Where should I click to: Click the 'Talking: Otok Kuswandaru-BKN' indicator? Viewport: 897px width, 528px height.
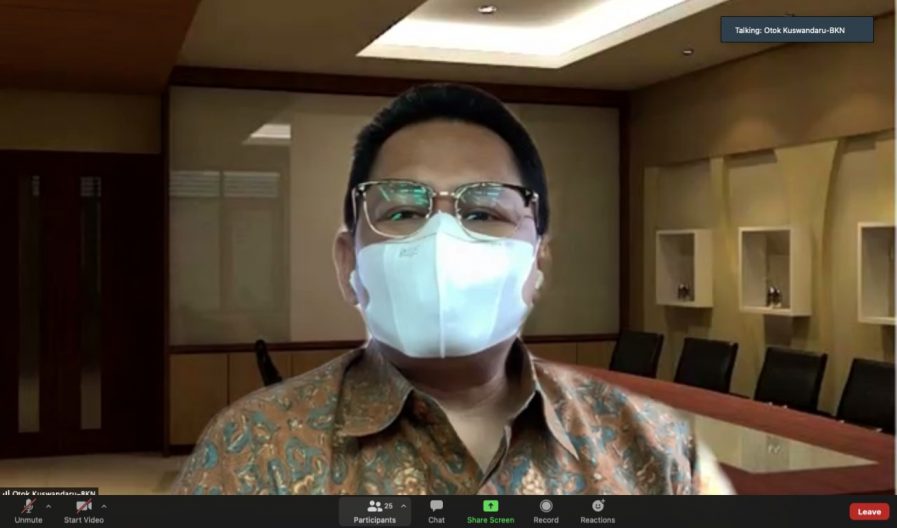(797, 30)
